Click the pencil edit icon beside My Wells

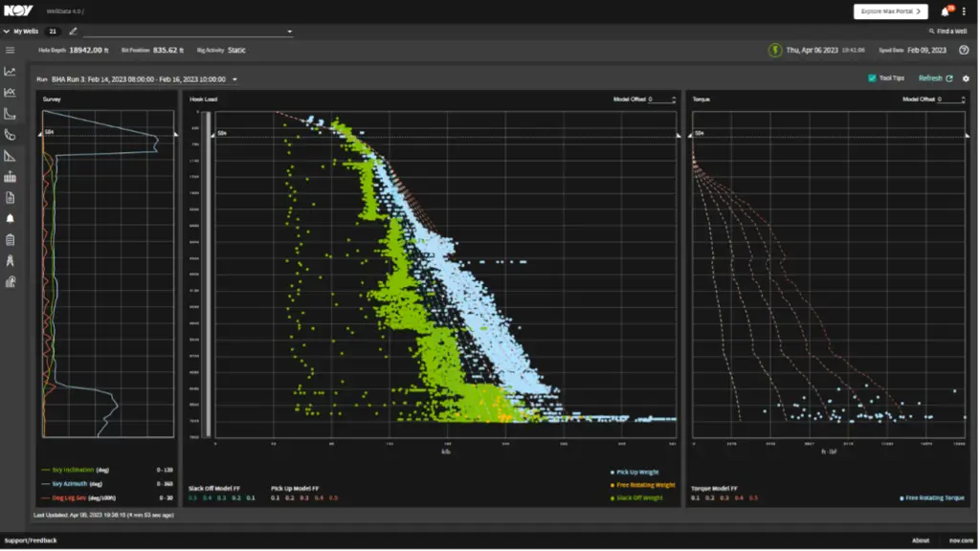[73, 32]
